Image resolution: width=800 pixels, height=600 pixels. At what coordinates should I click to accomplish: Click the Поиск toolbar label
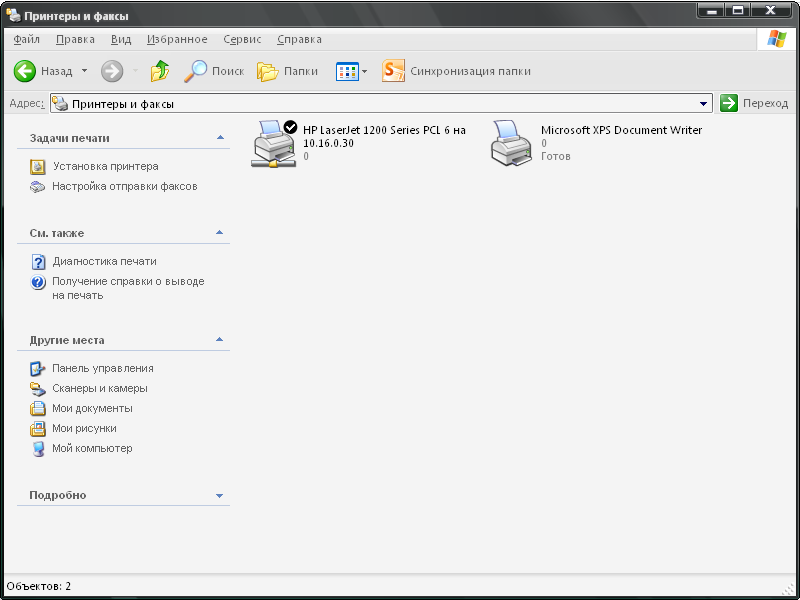click(x=228, y=71)
